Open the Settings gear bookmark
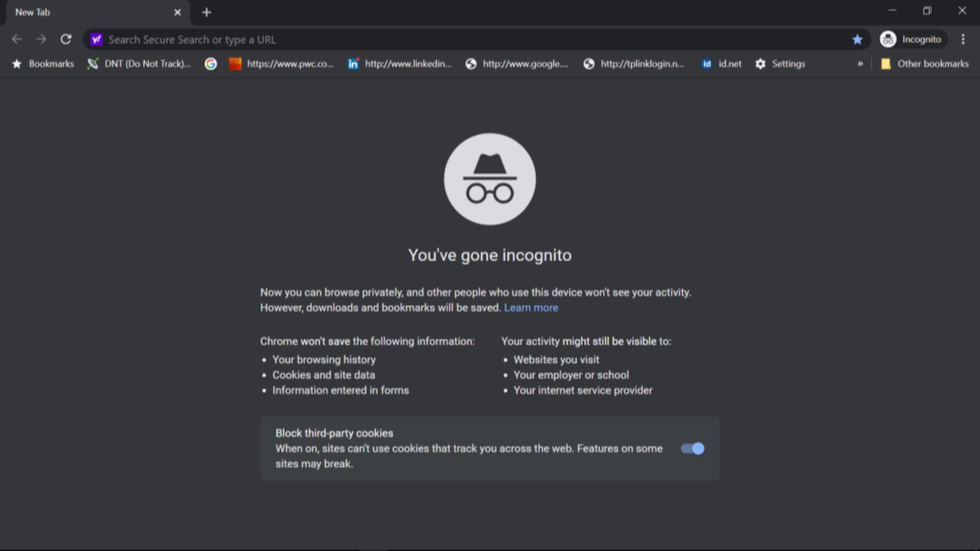Image resolution: width=980 pixels, height=551 pixels. pyautogui.click(x=760, y=64)
